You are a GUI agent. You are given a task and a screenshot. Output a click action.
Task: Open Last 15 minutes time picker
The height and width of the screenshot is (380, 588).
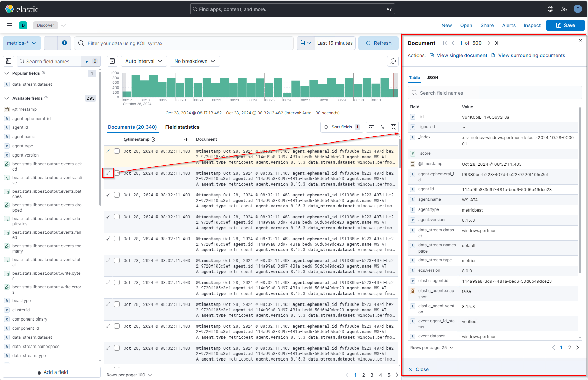pyautogui.click(x=335, y=43)
